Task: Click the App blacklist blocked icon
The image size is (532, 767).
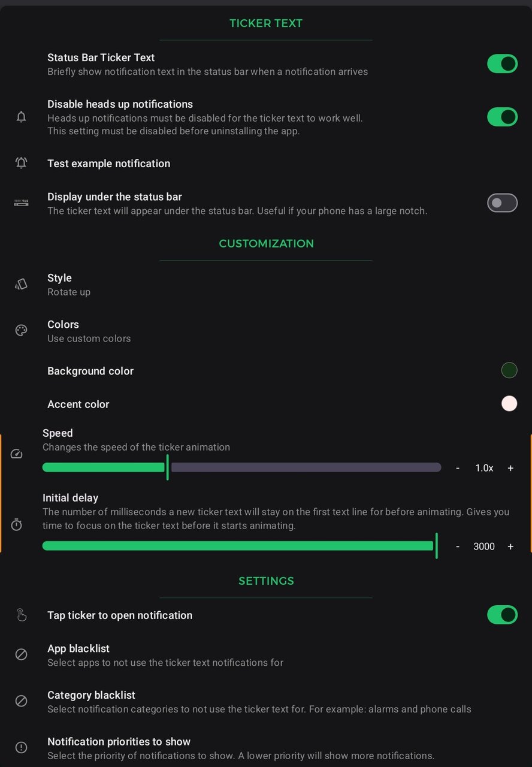Action: pyautogui.click(x=22, y=654)
